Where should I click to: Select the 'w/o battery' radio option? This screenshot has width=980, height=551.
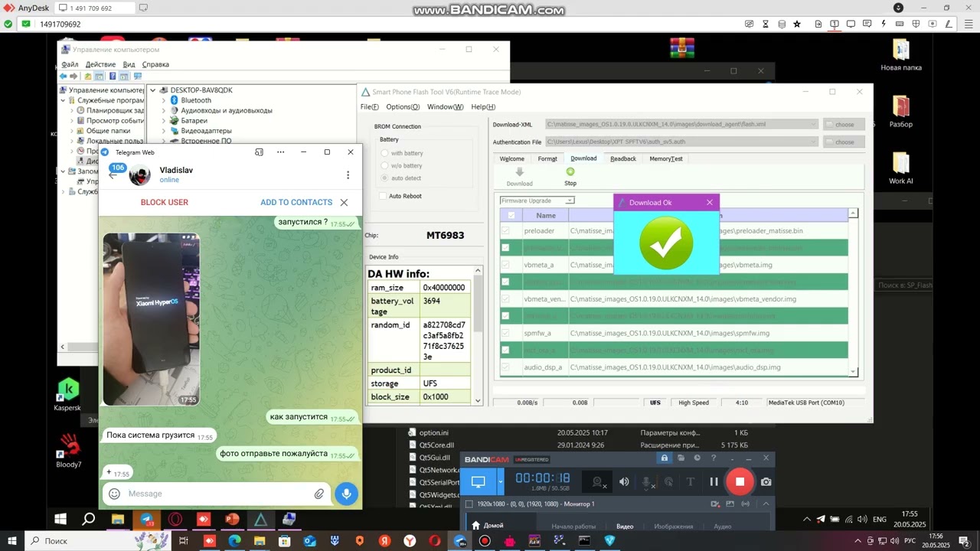384,165
